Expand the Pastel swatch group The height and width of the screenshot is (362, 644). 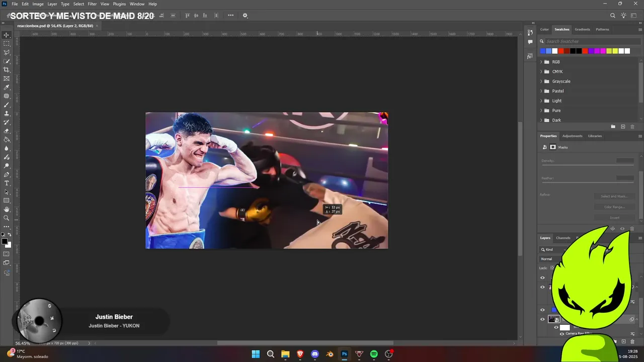[x=541, y=91]
